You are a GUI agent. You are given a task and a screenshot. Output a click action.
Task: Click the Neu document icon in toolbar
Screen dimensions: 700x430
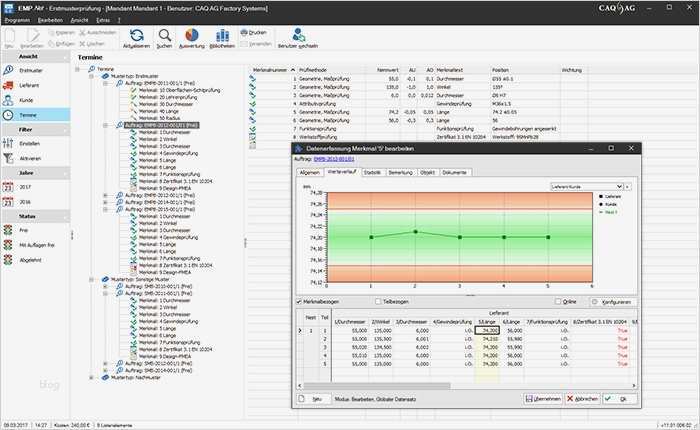[x=9, y=35]
